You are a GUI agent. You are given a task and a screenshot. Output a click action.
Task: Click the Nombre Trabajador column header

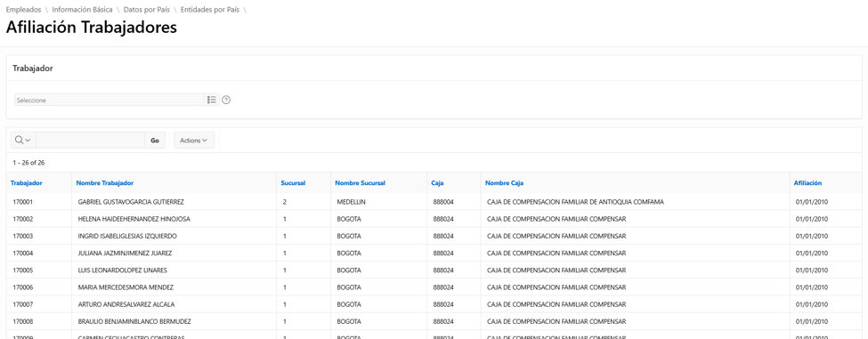click(x=105, y=183)
